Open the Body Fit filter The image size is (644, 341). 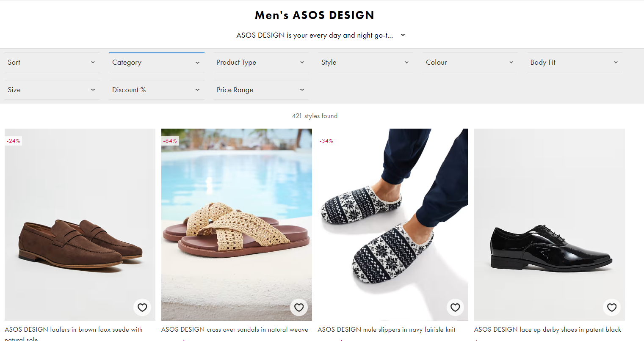tap(575, 62)
